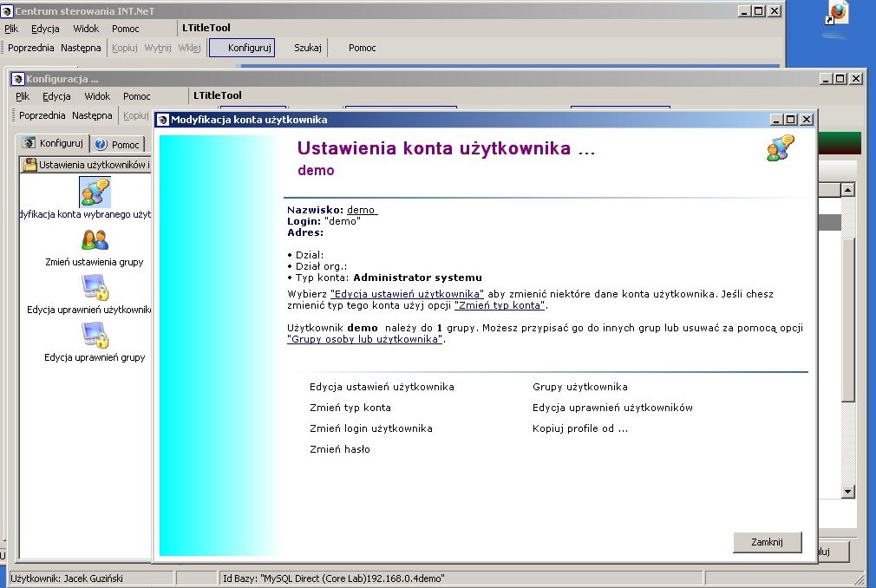The width and height of the screenshot is (876, 588).
Task: Click the vertical scrollbar thumb in Konfiguracja window
Action: 848,319
